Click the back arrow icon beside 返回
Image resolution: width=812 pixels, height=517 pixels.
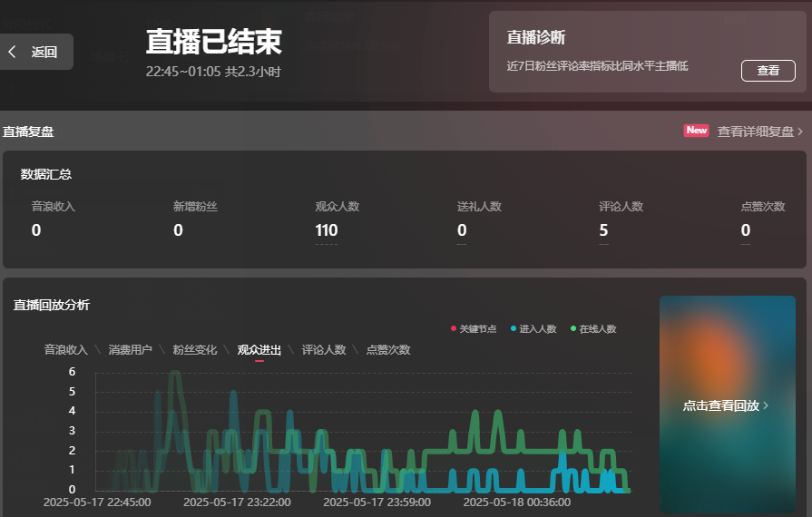12,52
